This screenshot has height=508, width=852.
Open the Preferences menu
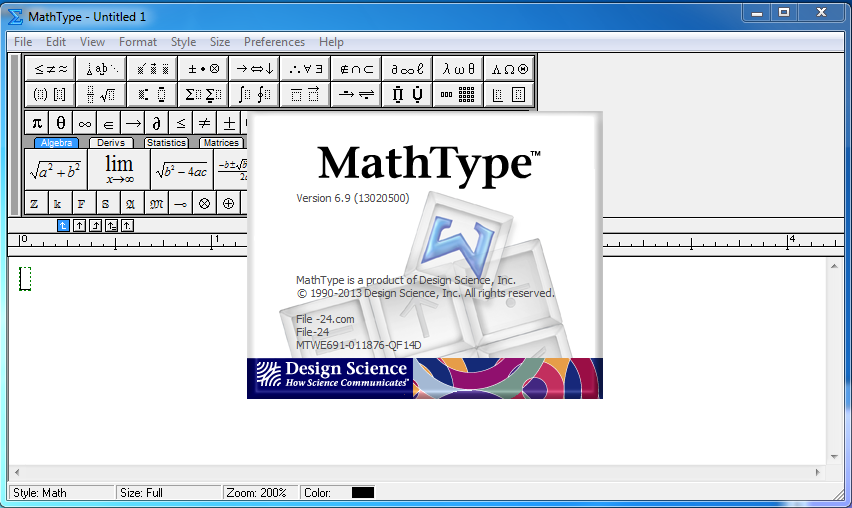[x=274, y=42]
